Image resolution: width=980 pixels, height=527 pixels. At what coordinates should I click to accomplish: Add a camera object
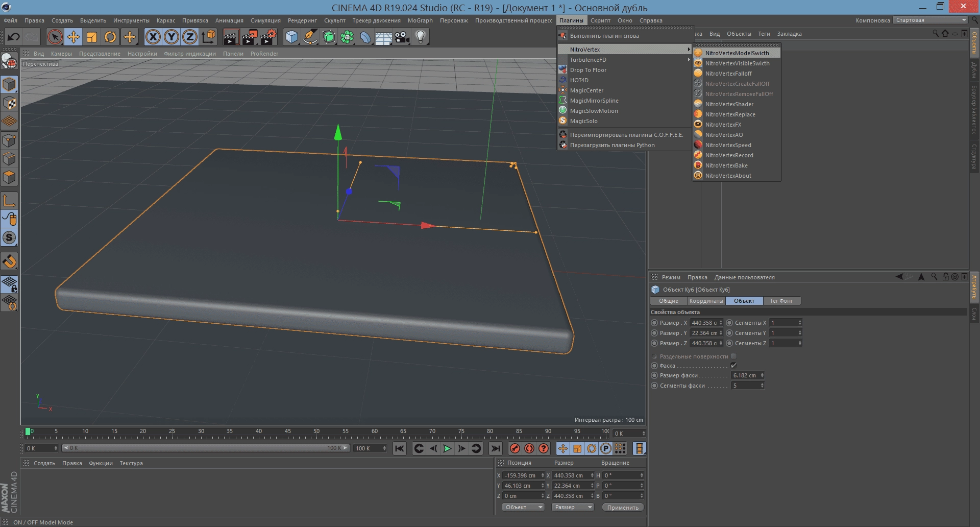point(402,37)
